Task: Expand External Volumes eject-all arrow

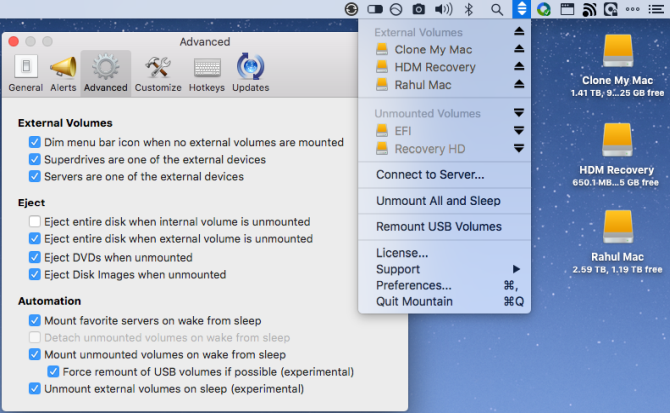Action: coord(518,32)
